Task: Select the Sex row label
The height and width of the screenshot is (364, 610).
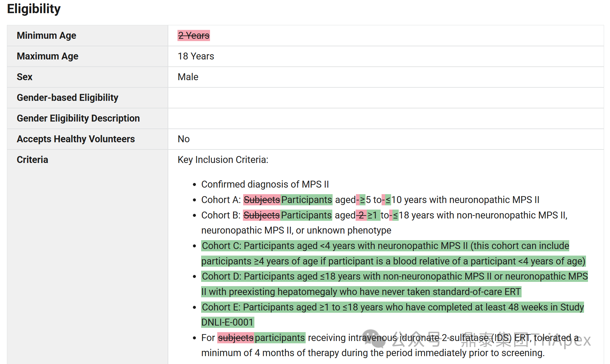Action: click(x=25, y=77)
